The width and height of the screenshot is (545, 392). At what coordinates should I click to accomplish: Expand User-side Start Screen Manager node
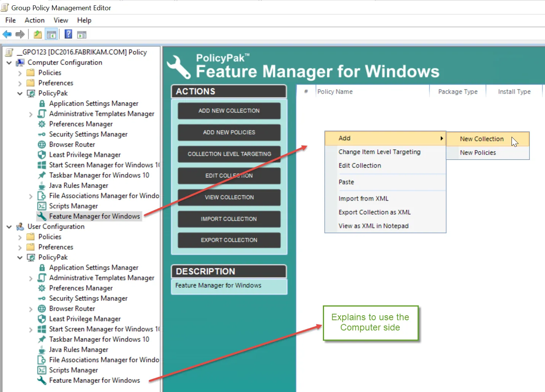coord(31,329)
